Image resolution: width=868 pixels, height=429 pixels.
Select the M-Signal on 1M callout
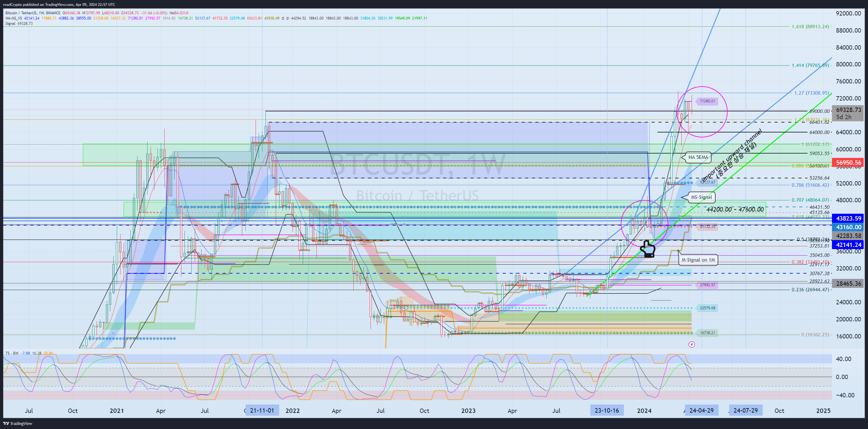tap(698, 260)
